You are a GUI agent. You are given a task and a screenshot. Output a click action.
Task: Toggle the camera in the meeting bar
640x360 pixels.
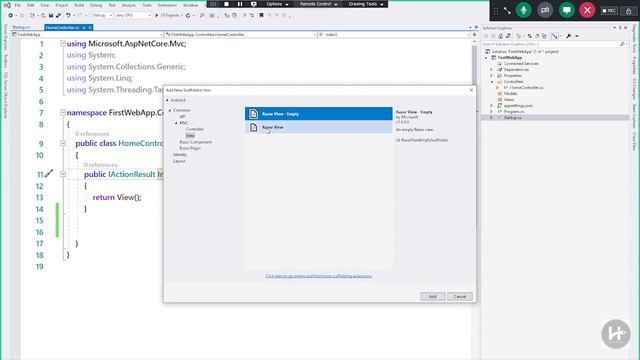[545, 10]
